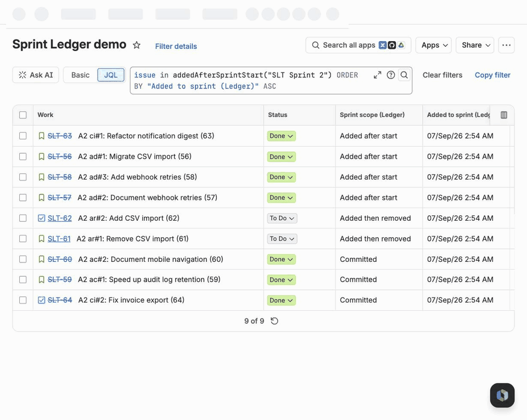This screenshot has width=527, height=420.
Task: Expand the JQL editor with arrows icon
Action: (378, 75)
